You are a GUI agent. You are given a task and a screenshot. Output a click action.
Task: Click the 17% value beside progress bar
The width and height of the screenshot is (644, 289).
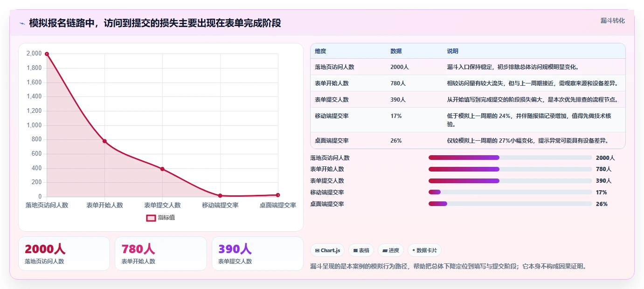602,193
